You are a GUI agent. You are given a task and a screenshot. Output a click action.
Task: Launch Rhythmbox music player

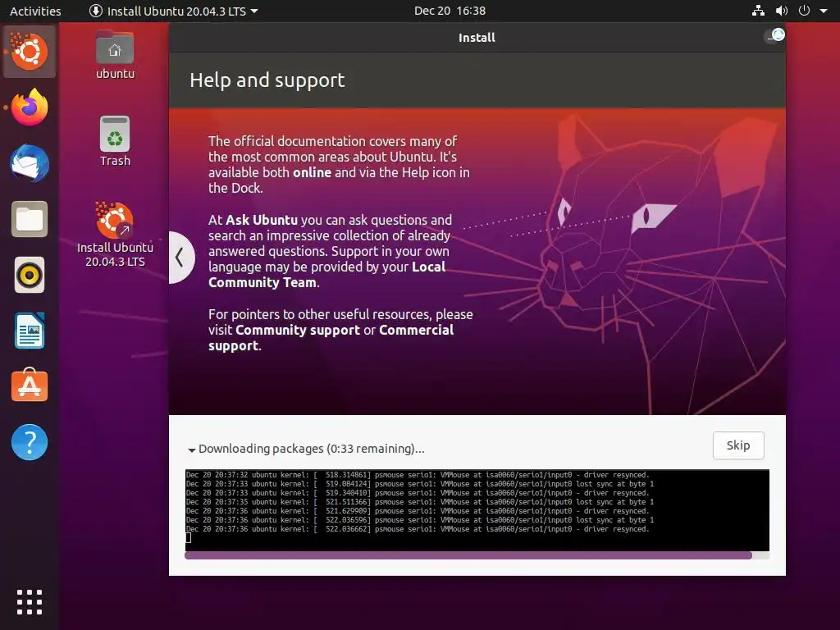pos(30,275)
